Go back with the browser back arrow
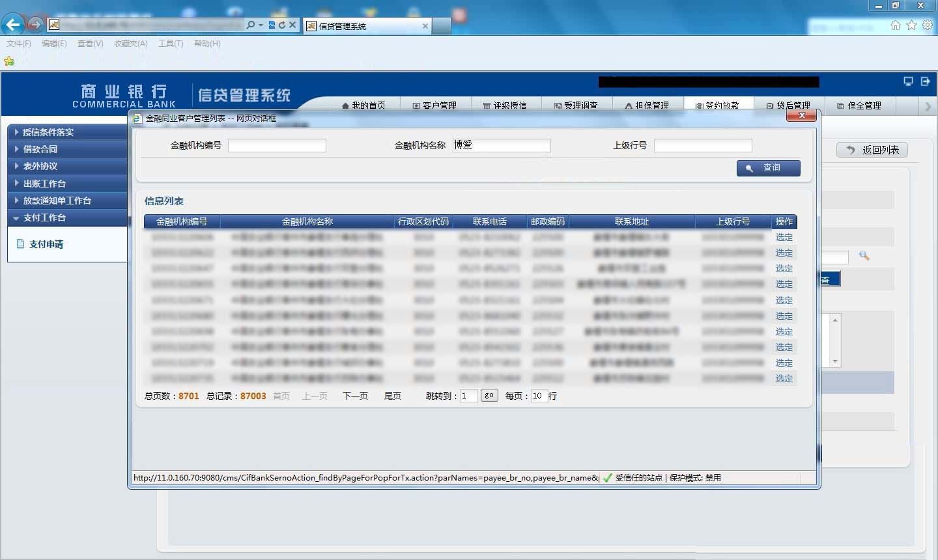Image resolution: width=938 pixels, height=560 pixels. [x=13, y=25]
